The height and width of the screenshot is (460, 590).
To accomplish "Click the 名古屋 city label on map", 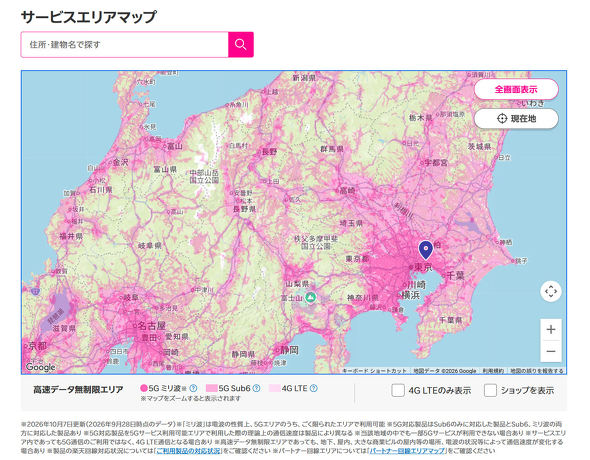I will click(151, 326).
